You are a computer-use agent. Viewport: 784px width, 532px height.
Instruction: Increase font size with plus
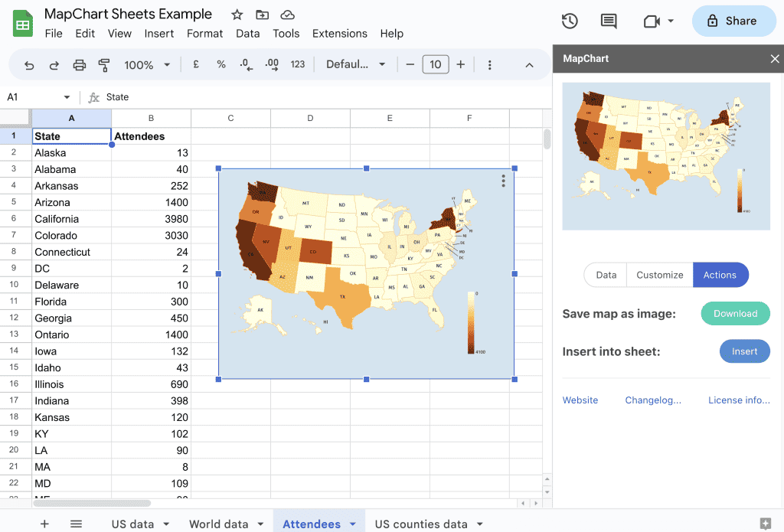(x=460, y=64)
